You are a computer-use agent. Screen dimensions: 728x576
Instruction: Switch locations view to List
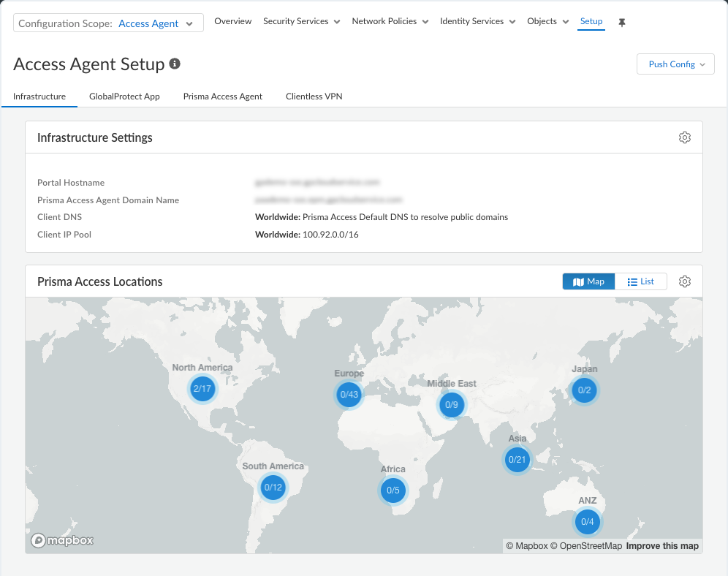coord(641,281)
